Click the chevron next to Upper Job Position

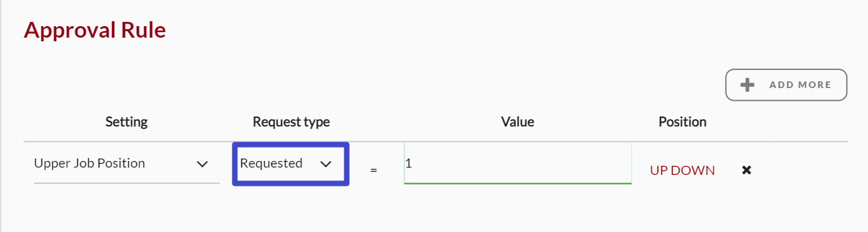tap(203, 164)
